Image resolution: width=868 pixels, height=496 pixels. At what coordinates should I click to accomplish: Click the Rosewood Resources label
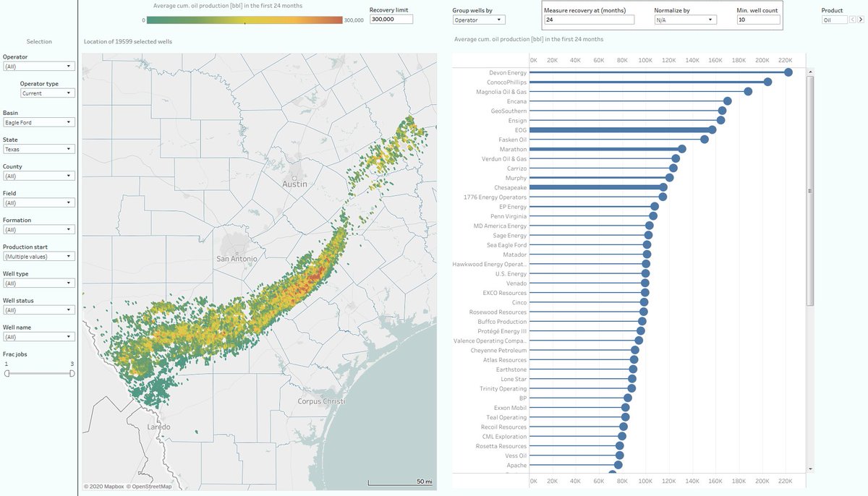[x=498, y=312]
